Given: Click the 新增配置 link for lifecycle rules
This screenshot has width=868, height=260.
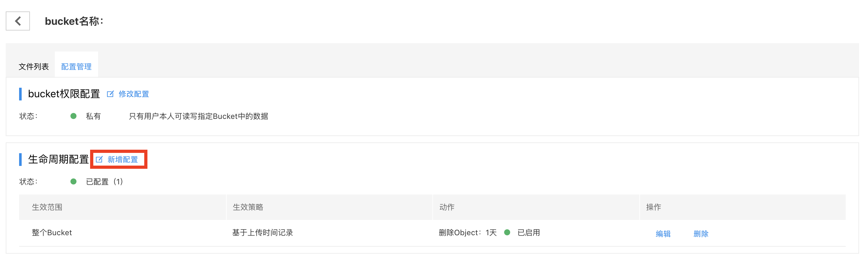Looking at the screenshot, I should (123, 160).
